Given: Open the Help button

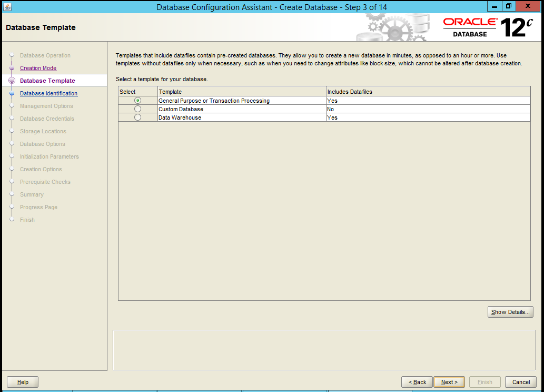Looking at the screenshot, I should tap(23, 382).
